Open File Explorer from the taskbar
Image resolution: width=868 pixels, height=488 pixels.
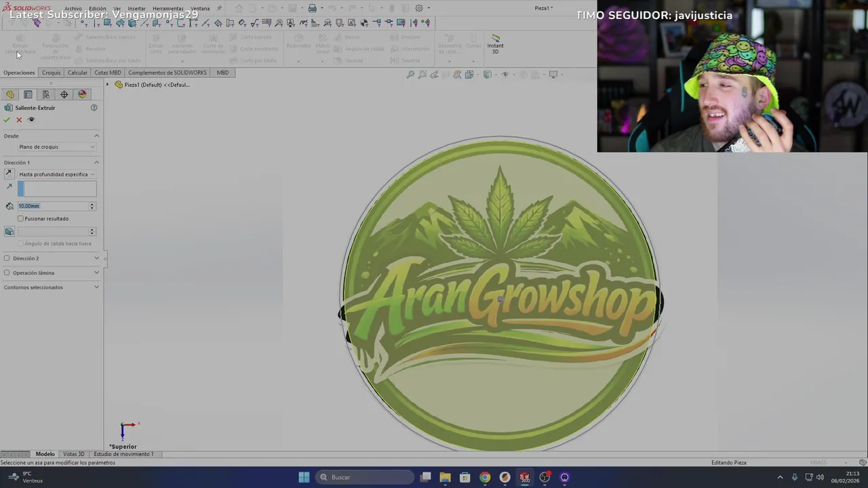[x=446, y=477]
